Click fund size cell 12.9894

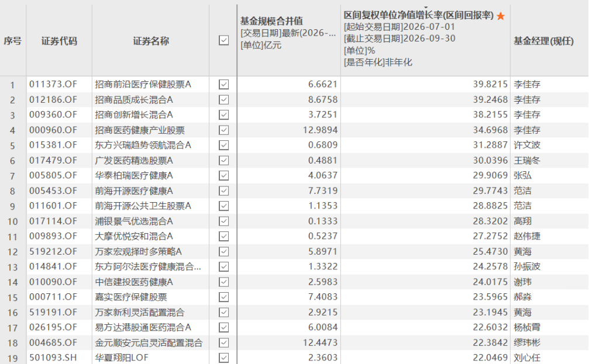tap(321, 130)
